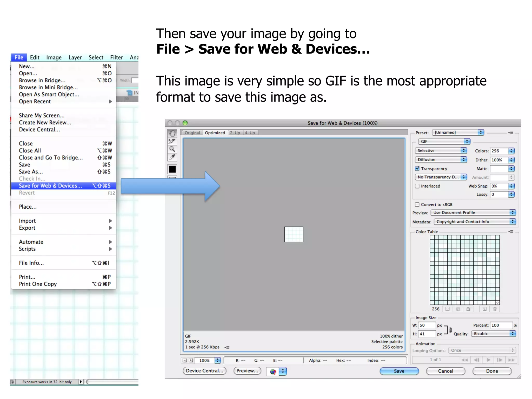Screen dimensions: 532x399
Task: Open the Bicubic quality dropdown
Action: 494,334
